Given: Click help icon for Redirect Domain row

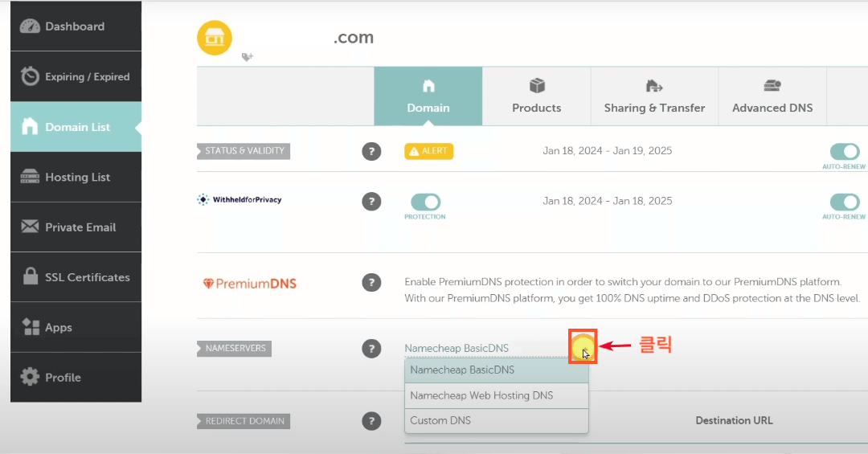Looking at the screenshot, I should pos(371,421).
